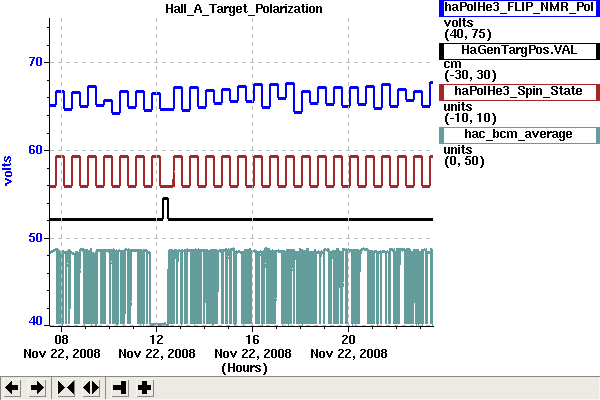Click the jump-to-end bar arrow icon
This screenshot has height=400, width=600.
click(120, 388)
